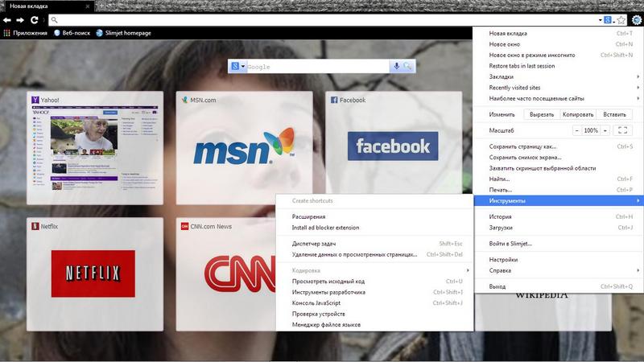Open the Web search bookmark
The height and width of the screenshot is (362, 644).
click(72, 33)
